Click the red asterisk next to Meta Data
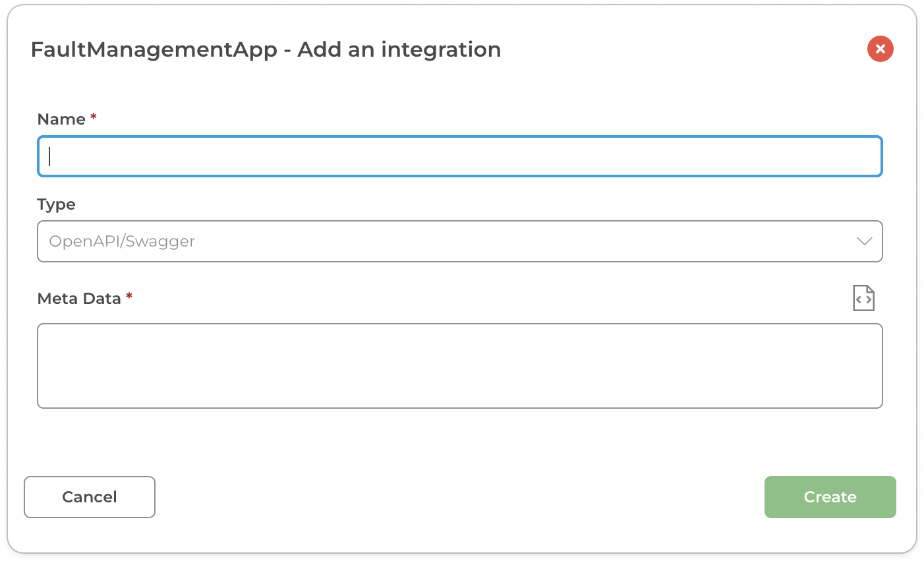The height and width of the screenshot is (563, 924). [x=129, y=296]
